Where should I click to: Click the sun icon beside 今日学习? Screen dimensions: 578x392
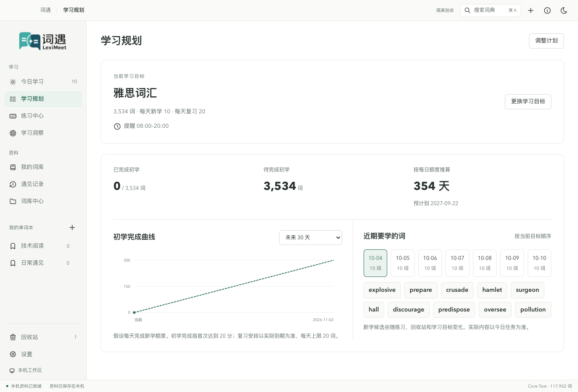point(13,82)
